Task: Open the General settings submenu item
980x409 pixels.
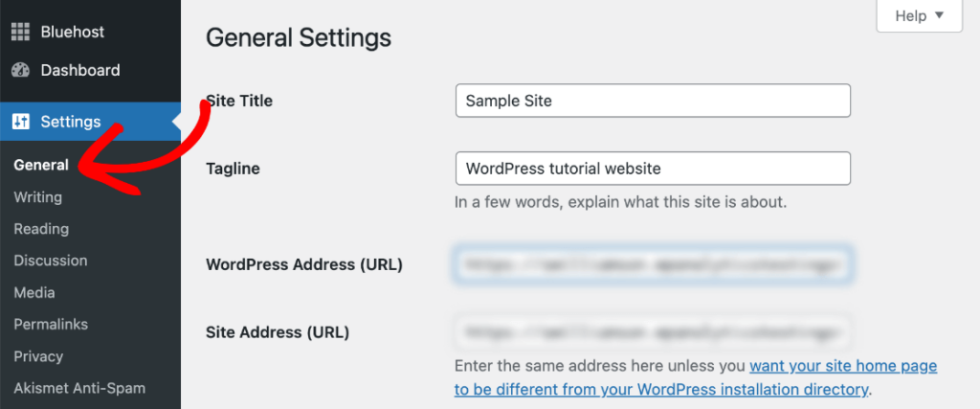Action: (x=41, y=165)
